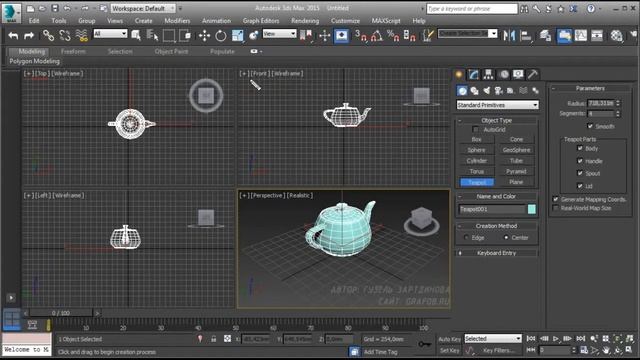Image resolution: width=640 pixels, height=360 pixels.
Task: Open the Modify panel tab
Action: pyautogui.click(x=473, y=74)
